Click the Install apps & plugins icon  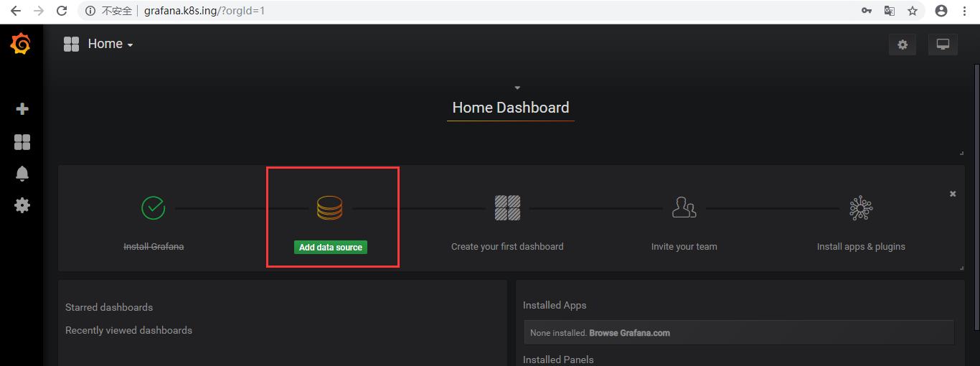pyautogui.click(x=861, y=208)
